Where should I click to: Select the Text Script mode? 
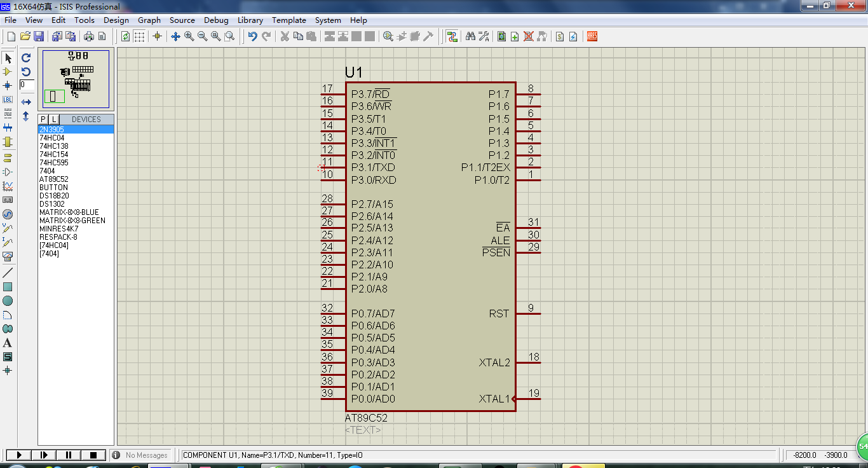coord(8,113)
